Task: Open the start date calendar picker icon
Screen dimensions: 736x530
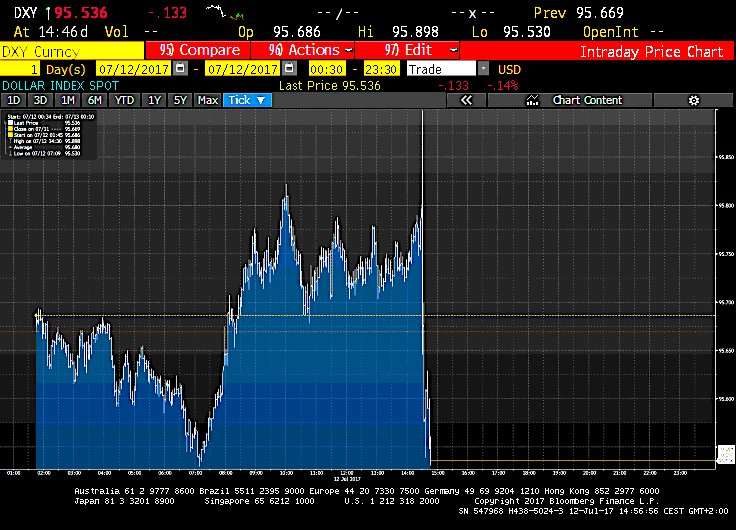Action: 180,69
